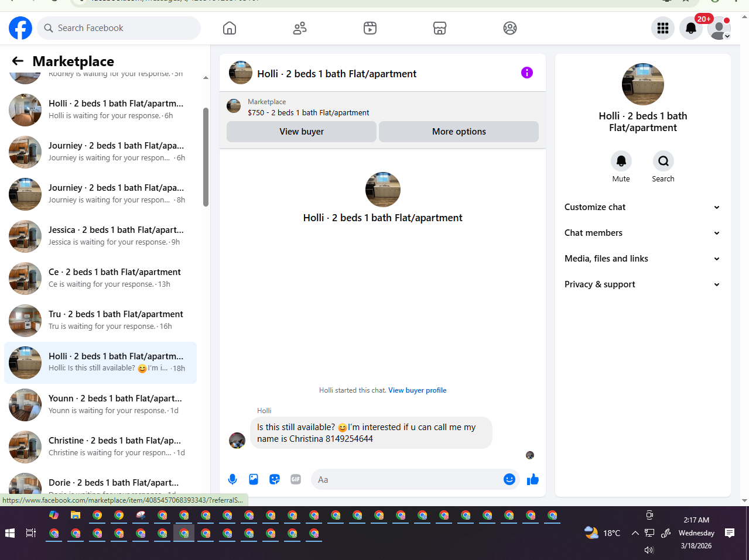This screenshot has height=560, width=749.
Task: Open the Video icon in top navigation
Action: pyautogui.click(x=370, y=28)
